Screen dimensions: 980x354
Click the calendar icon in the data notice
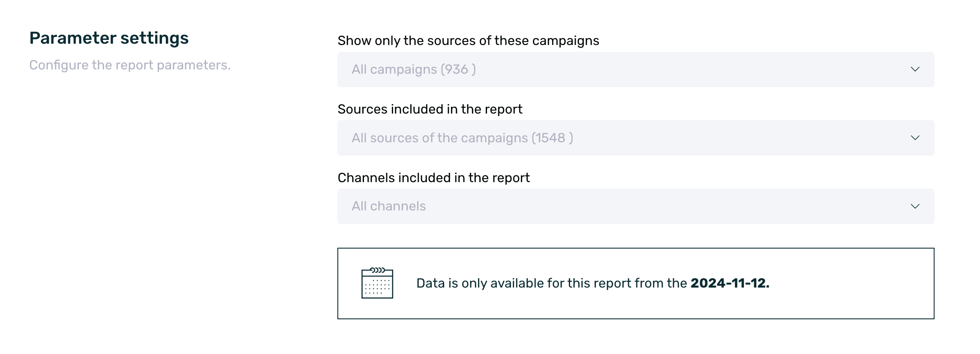point(377,283)
